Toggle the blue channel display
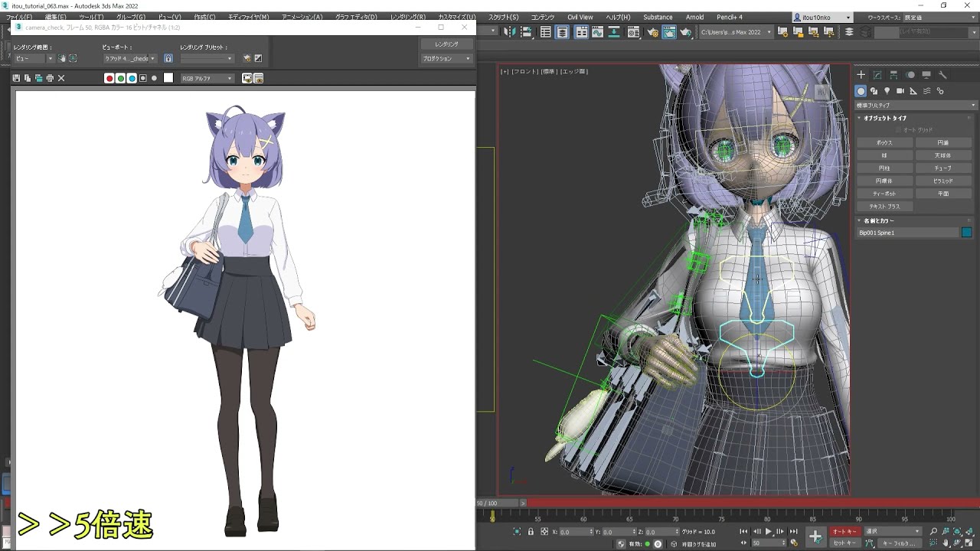This screenshot has height=551, width=980. click(132, 78)
